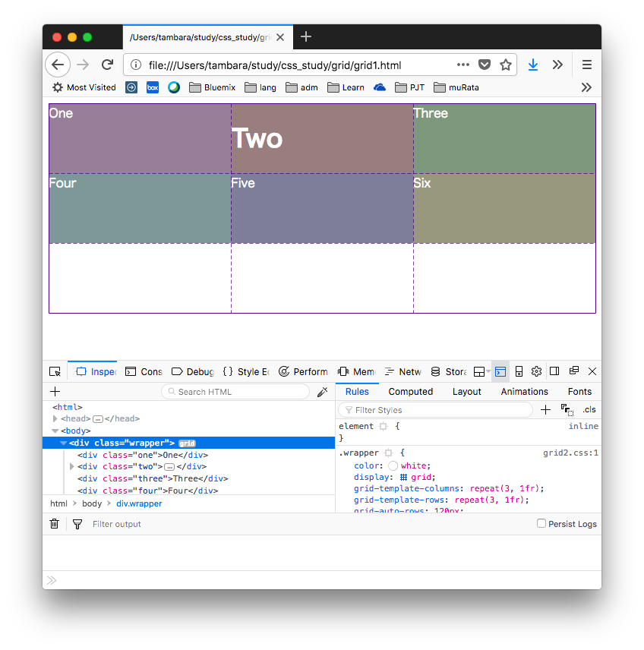
Task: Show devtools in separate window
Action: 574,371
